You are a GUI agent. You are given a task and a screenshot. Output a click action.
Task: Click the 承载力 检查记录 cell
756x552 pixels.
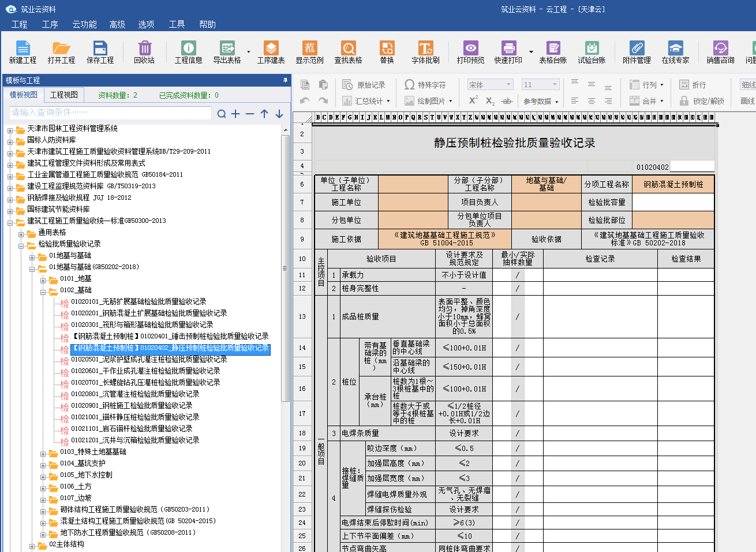point(600,275)
